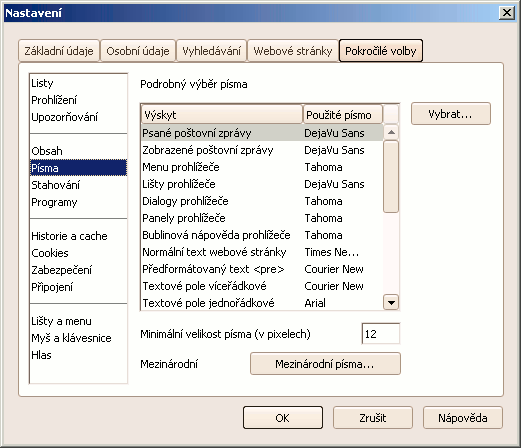This screenshot has width=521, height=448.
Task: Switch to the Základní údaje tab
Action: pyautogui.click(x=59, y=51)
